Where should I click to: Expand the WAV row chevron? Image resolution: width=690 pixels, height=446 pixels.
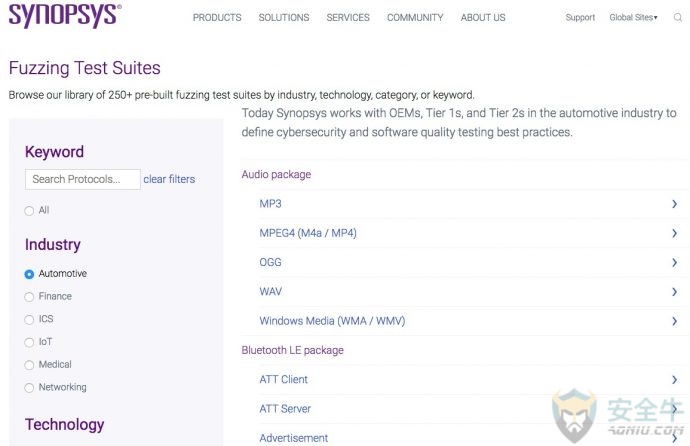point(674,292)
